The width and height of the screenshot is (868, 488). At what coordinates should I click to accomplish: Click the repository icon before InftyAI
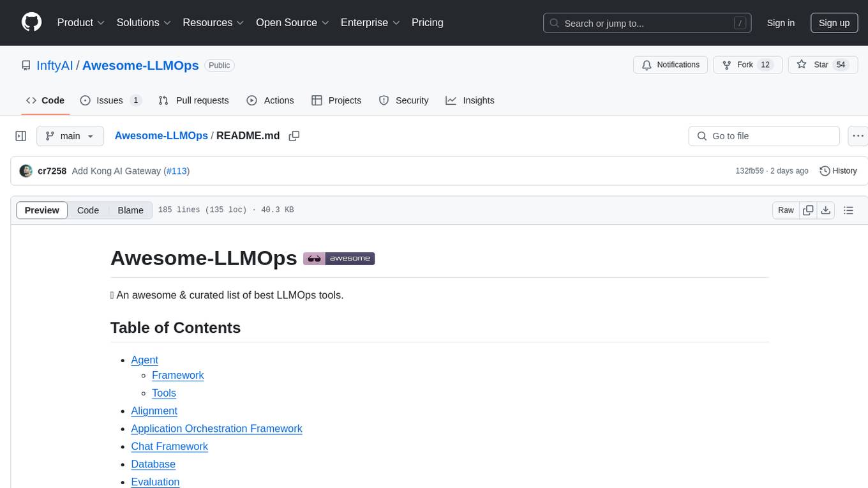(26, 65)
